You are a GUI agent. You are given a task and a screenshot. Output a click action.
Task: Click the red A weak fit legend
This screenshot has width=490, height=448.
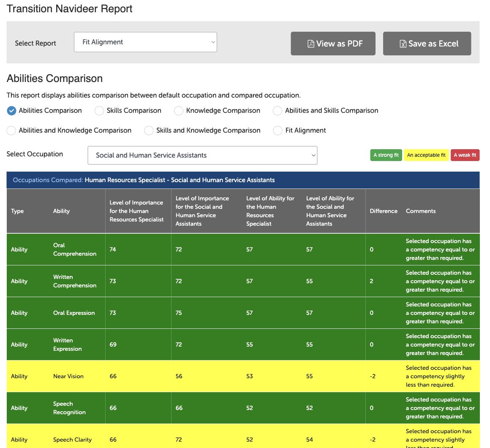click(x=465, y=155)
